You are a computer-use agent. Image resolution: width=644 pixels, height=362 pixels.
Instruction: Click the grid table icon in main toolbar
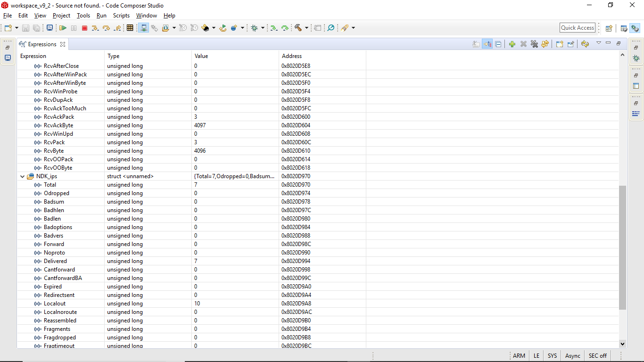(x=130, y=28)
